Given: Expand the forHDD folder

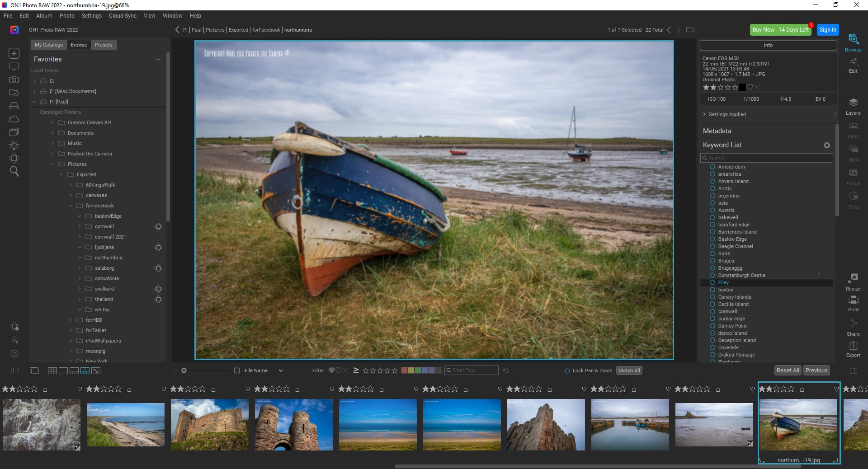Looking at the screenshot, I should [71, 320].
